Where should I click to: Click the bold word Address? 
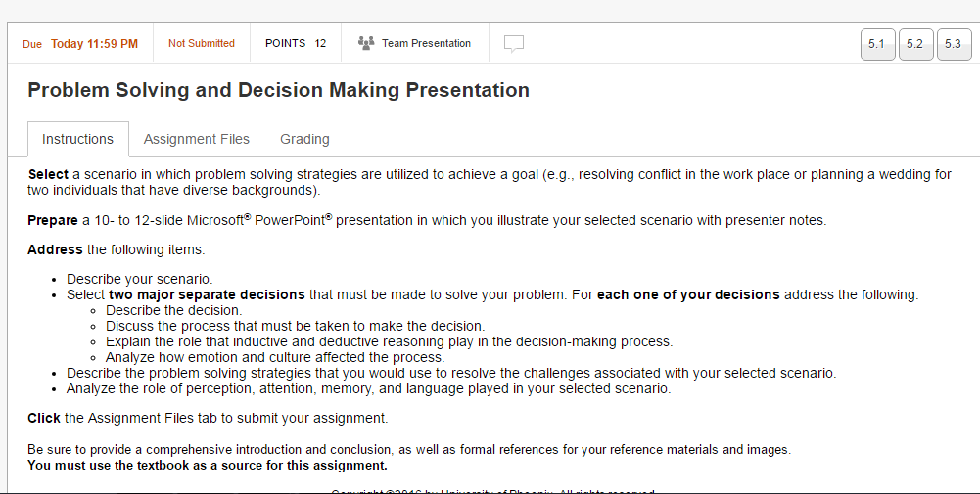[55, 249]
